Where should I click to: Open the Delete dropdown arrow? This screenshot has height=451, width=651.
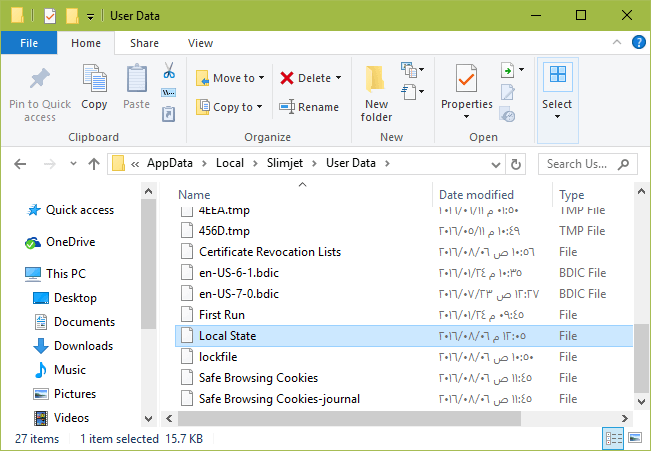[x=339, y=78]
